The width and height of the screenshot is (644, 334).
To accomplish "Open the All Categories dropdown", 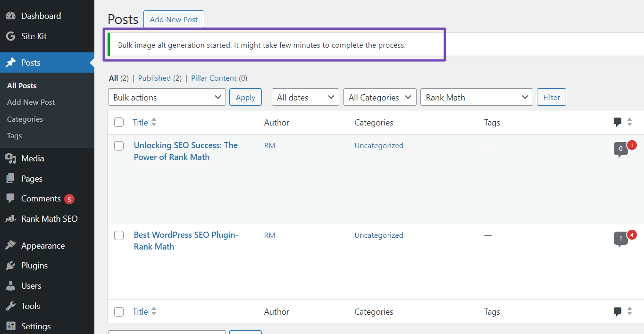I will (380, 97).
